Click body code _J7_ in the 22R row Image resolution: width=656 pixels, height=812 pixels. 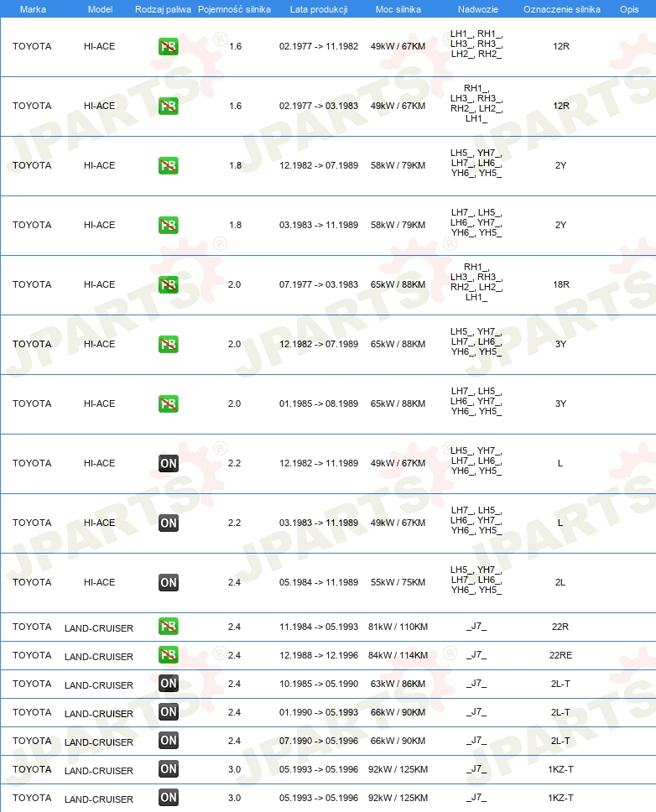(476, 627)
